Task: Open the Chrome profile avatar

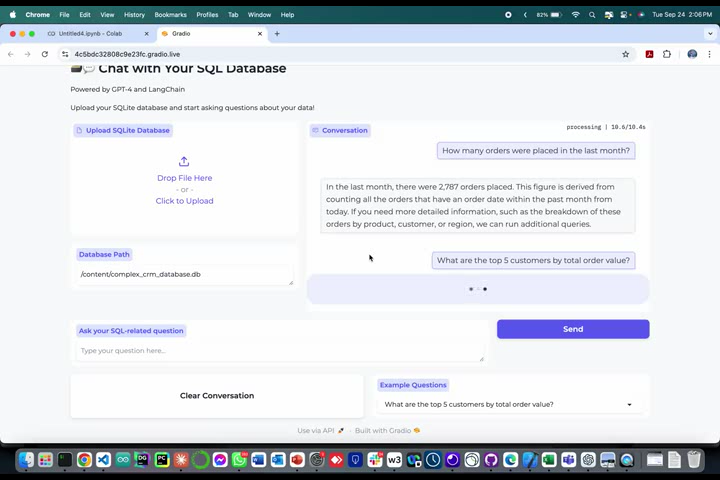Action: tap(692, 54)
